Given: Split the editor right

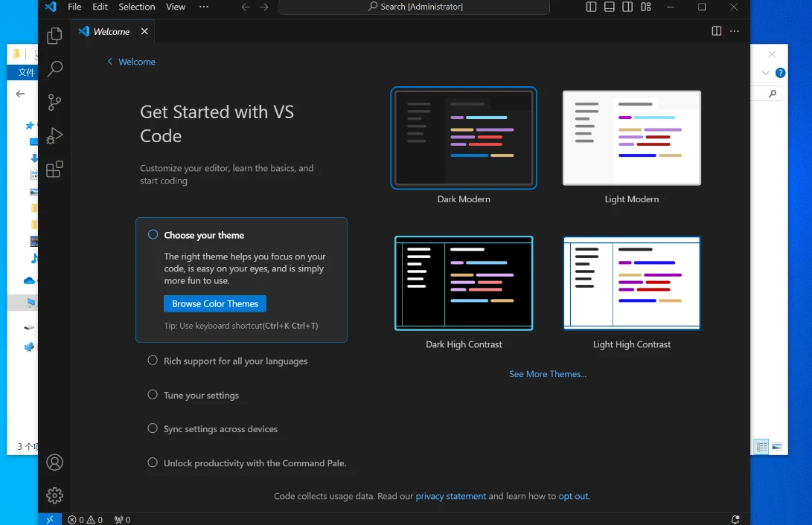Looking at the screenshot, I should click(x=717, y=31).
